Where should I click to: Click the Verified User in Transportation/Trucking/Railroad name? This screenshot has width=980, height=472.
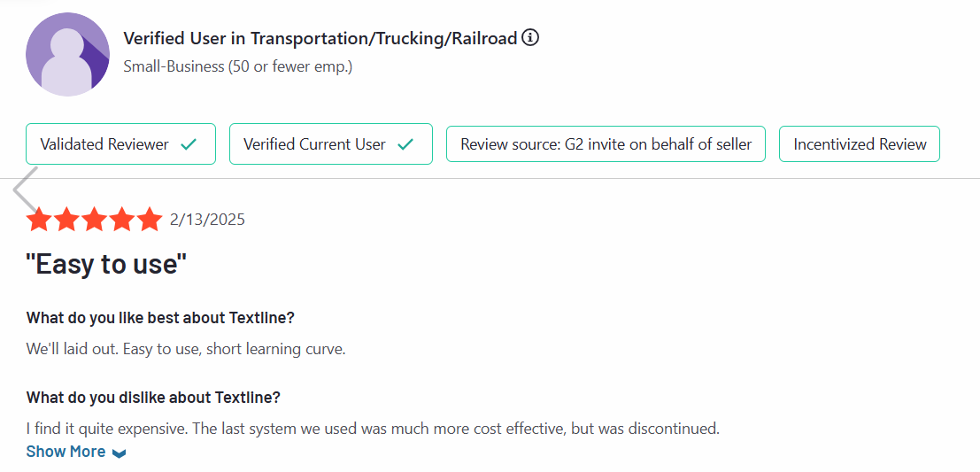(x=320, y=38)
